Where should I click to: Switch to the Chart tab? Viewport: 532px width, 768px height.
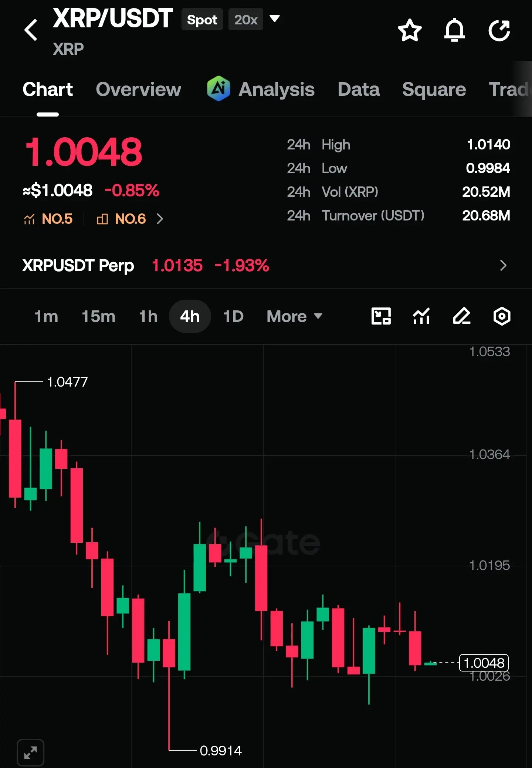pos(48,89)
